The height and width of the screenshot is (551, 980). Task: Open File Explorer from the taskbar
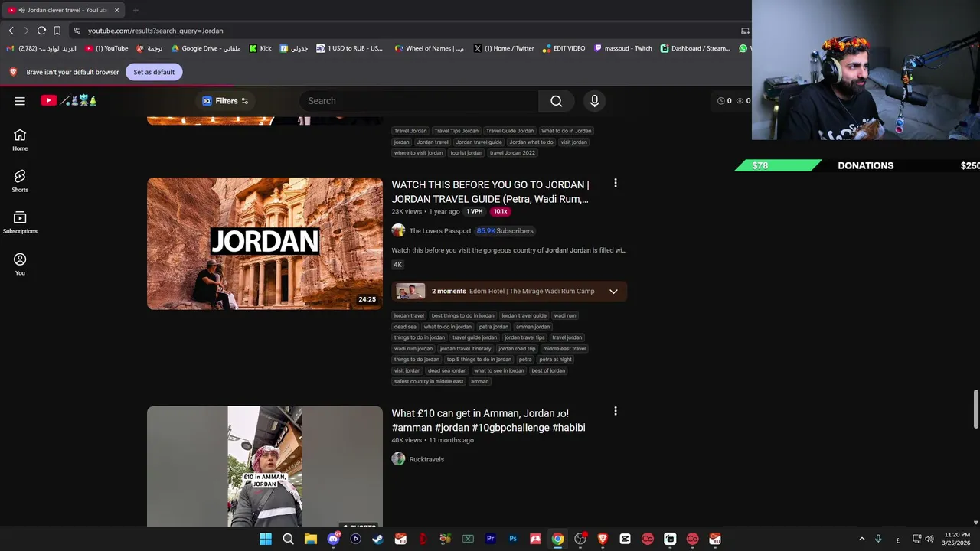point(310,539)
